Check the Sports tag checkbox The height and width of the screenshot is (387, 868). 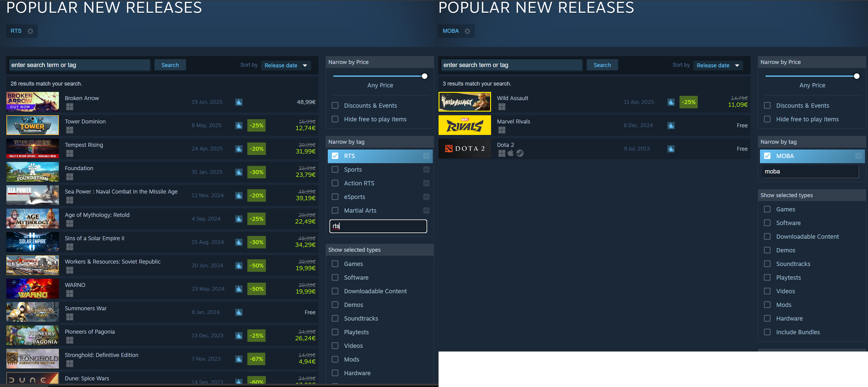[x=335, y=170]
